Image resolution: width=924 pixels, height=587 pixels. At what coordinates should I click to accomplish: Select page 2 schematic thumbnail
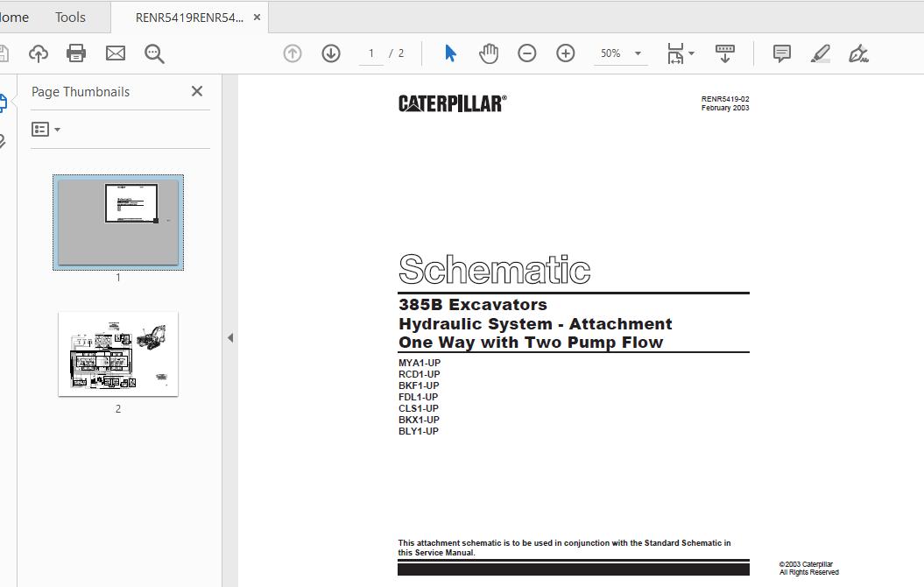click(118, 354)
